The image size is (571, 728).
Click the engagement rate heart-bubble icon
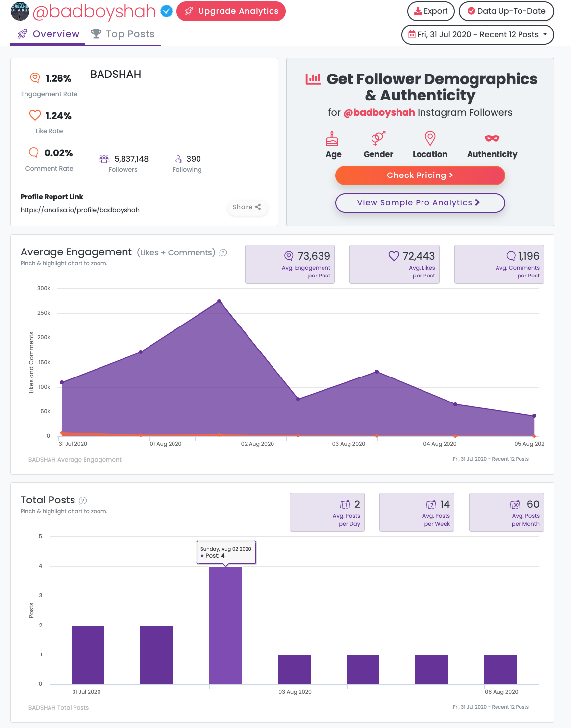[35, 78]
